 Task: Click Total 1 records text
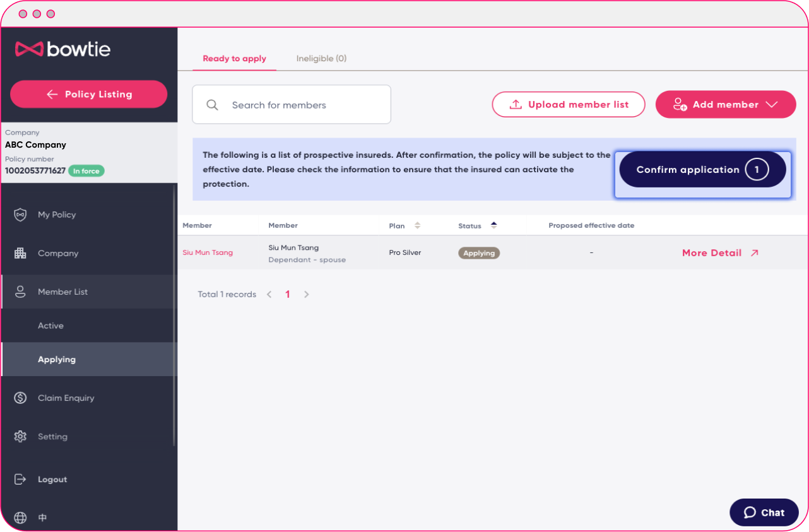(x=227, y=294)
